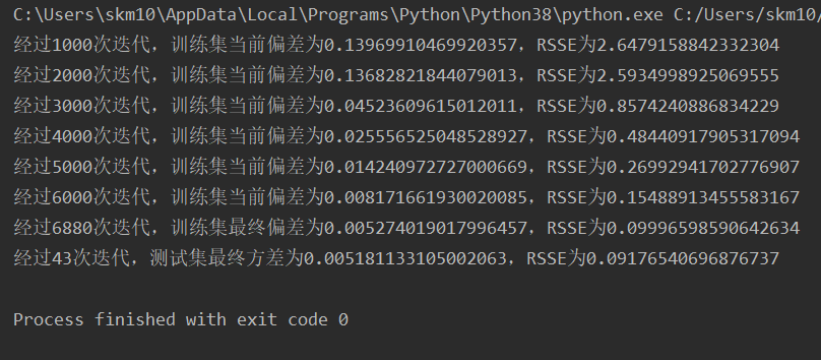Select the 测试集 line for 43次迭代

(x=396, y=258)
